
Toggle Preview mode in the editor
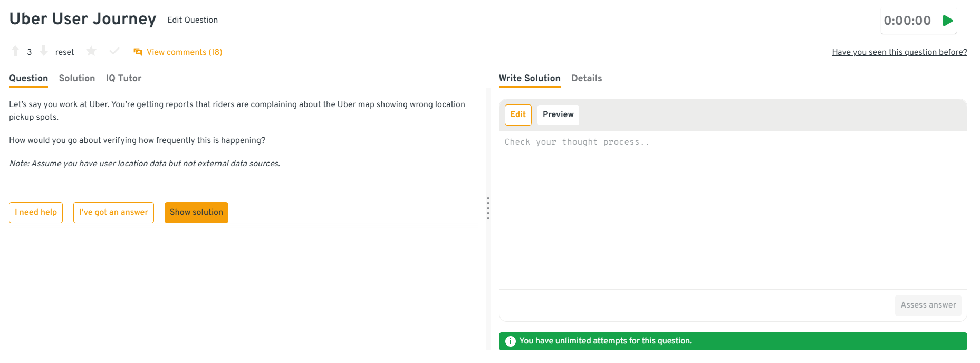558,114
